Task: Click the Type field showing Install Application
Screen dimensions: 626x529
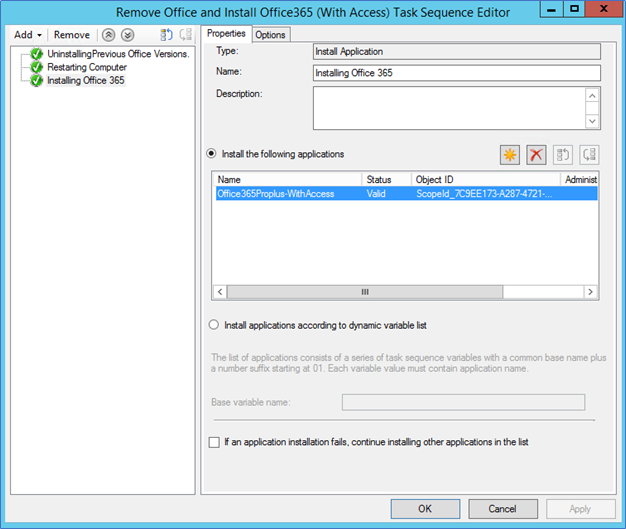Action: [457, 52]
